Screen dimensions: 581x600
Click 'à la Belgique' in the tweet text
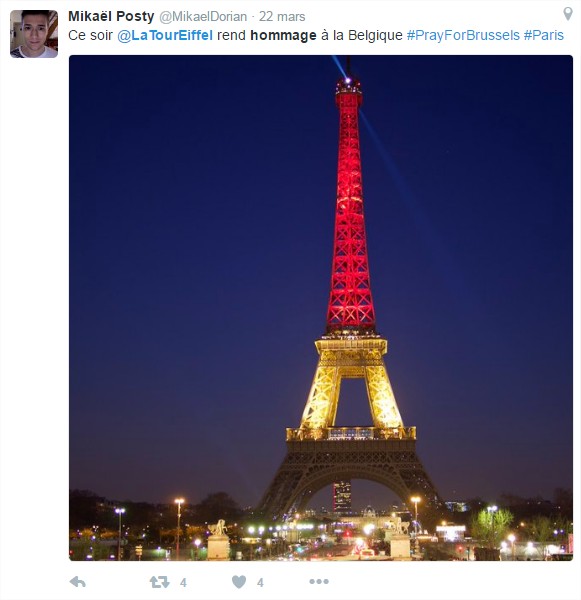click(362, 35)
